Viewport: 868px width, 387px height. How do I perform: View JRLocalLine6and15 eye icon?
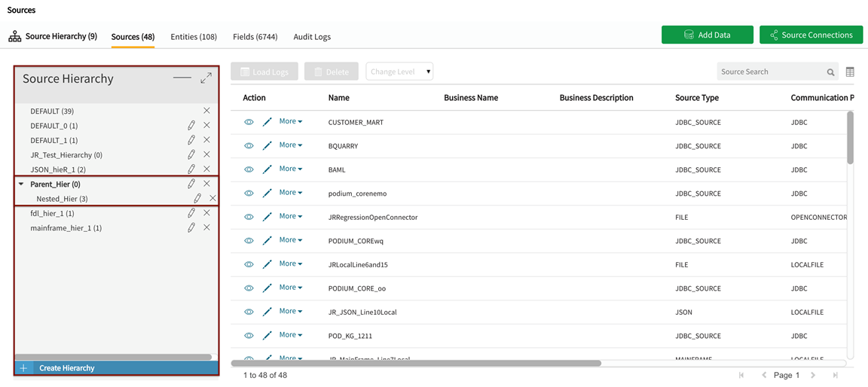(249, 264)
